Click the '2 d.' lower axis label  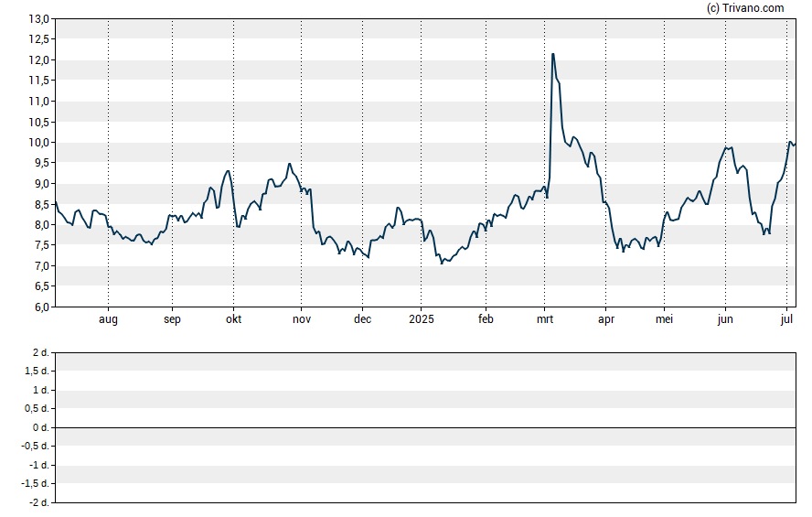click(41, 353)
